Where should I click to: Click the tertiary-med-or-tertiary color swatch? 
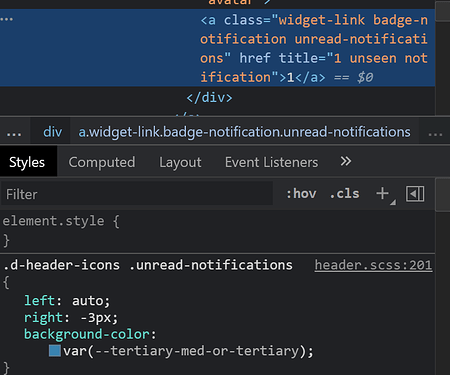point(55,351)
